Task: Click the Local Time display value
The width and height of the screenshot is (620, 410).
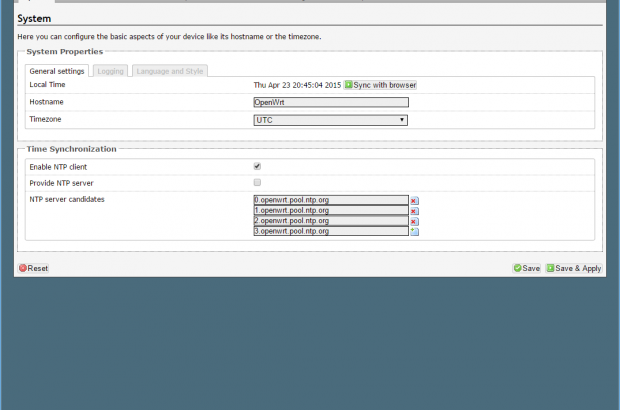Action: point(297,85)
